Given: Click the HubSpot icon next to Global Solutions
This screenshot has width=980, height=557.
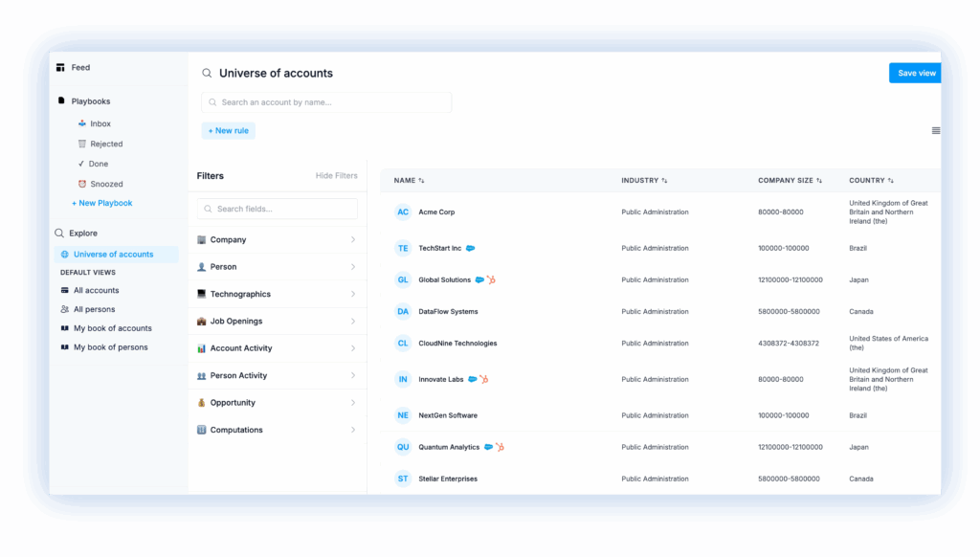Looking at the screenshot, I should point(491,280).
